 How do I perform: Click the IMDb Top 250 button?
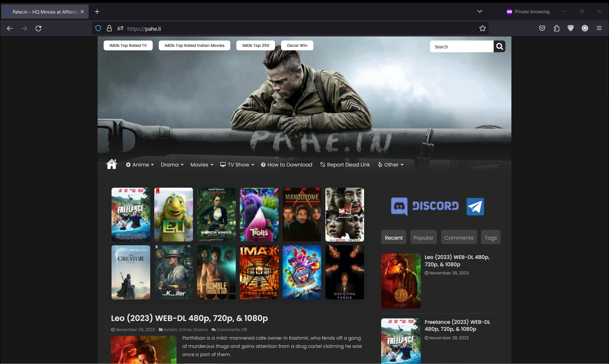(x=255, y=46)
